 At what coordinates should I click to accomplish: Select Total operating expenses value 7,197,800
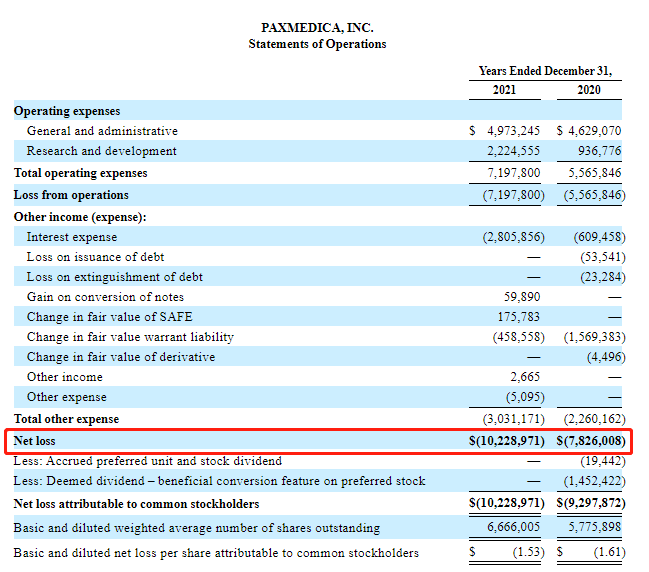514,173
